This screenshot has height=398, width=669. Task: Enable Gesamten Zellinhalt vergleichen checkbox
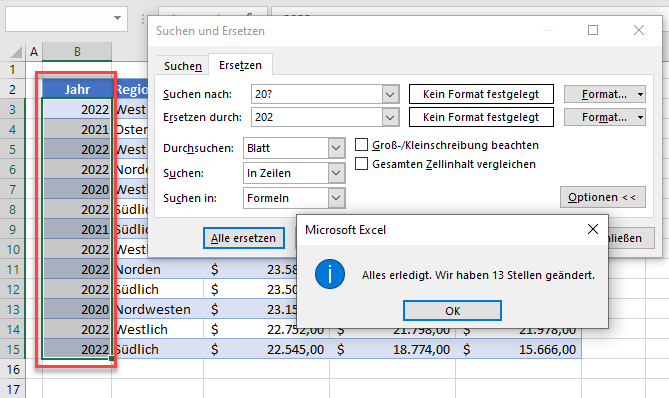coord(361,163)
